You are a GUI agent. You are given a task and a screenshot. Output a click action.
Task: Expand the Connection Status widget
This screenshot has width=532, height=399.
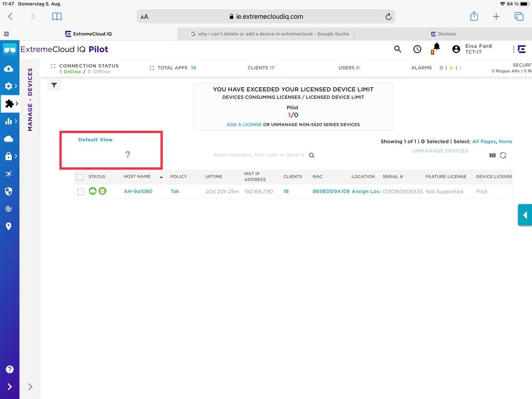tap(53, 66)
